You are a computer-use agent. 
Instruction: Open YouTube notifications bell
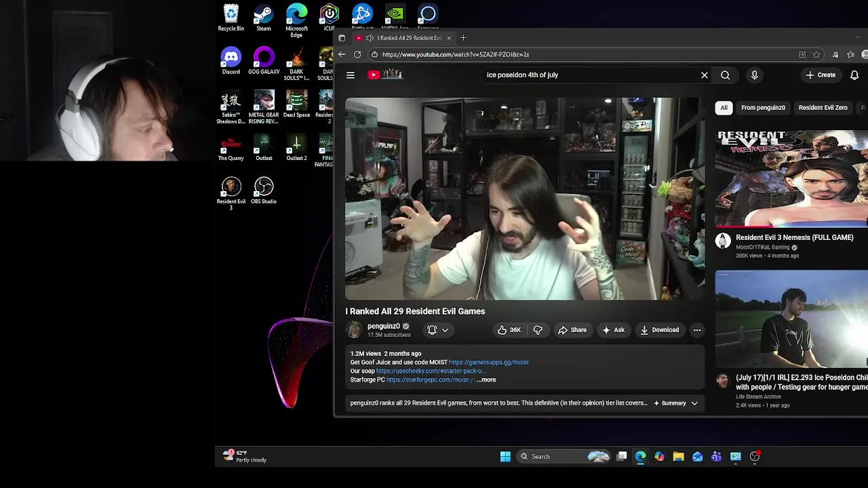pyautogui.click(x=854, y=75)
